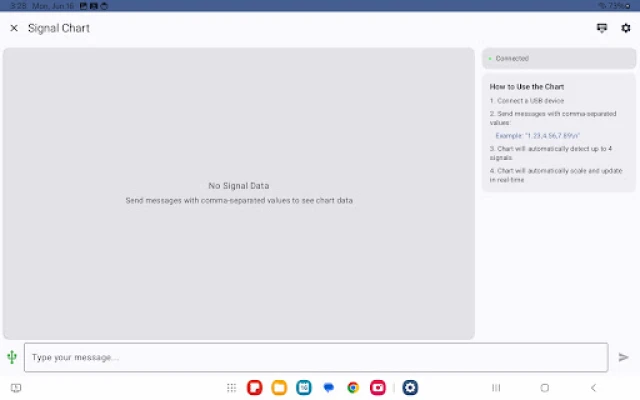Image resolution: width=640 pixels, height=400 pixels.
Task: Launch Chrome from the taskbar
Action: pyautogui.click(x=353, y=388)
